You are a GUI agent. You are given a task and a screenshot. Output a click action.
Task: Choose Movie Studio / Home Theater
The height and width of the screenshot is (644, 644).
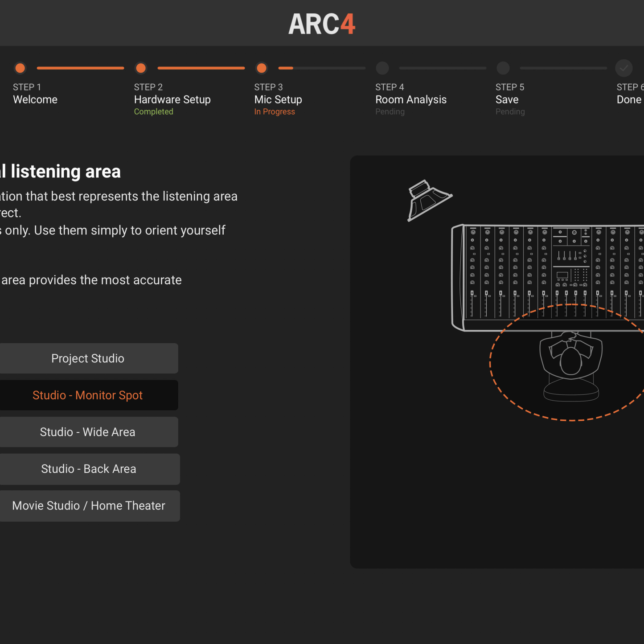click(89, 506)
